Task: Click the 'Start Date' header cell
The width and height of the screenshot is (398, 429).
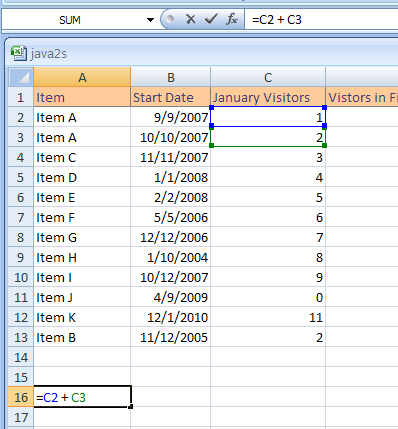Action: tap(171, 97)
